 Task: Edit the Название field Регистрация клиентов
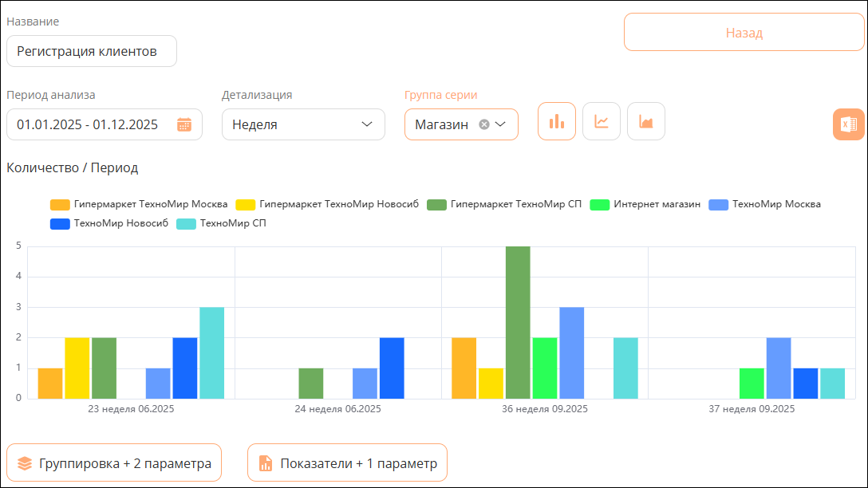[92, 51]
